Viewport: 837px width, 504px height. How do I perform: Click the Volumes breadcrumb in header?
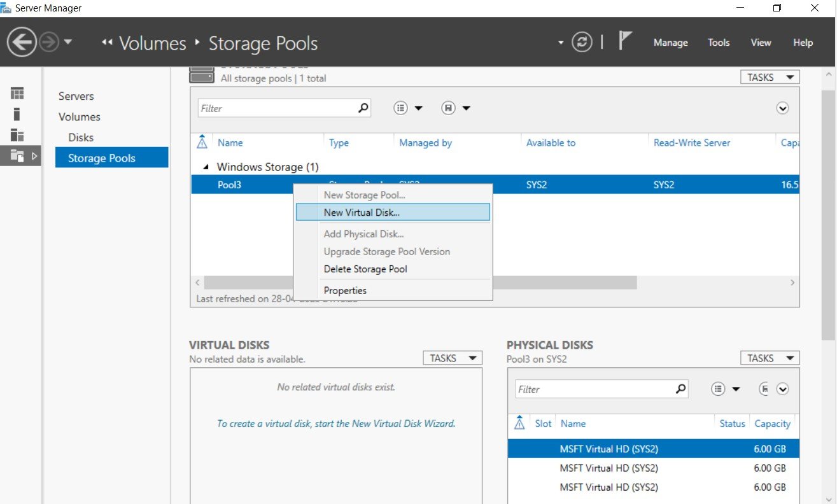point(153,43)
